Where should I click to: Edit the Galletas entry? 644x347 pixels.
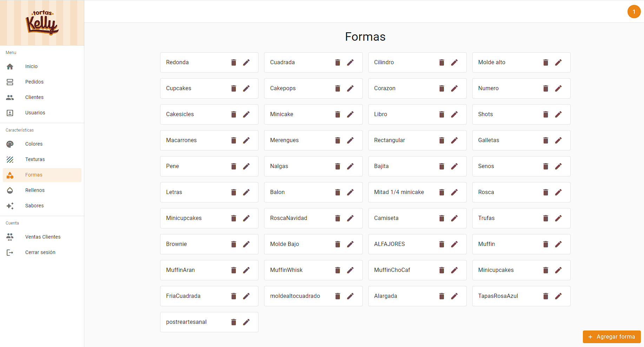click(558, 140)
